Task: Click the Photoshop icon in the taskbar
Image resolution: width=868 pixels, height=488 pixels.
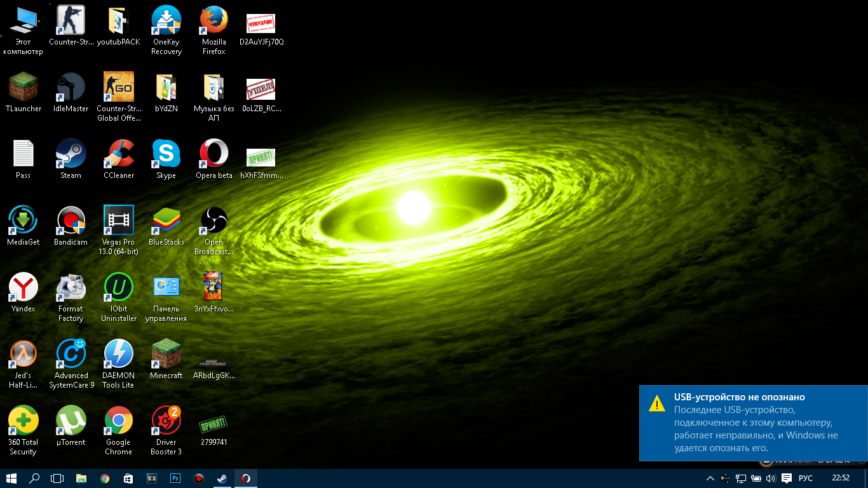Action: 175,478
